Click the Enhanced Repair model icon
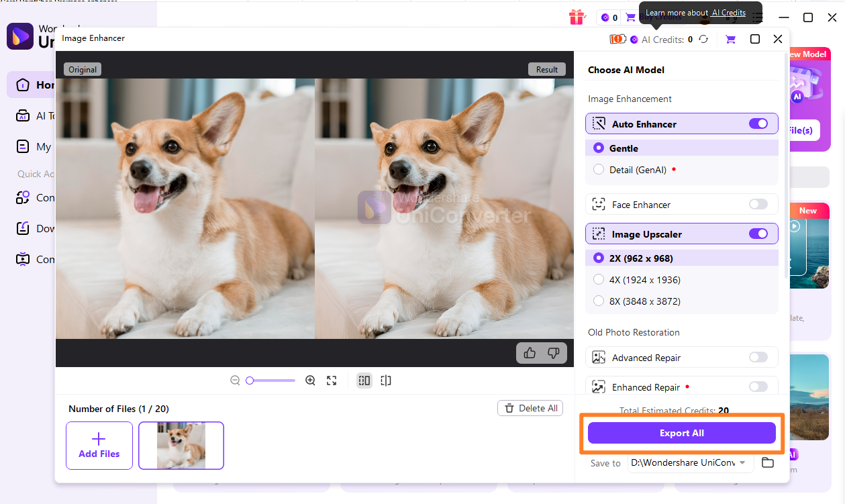The height and width of the screenshot is (504, 845). [x=599, y=387]
